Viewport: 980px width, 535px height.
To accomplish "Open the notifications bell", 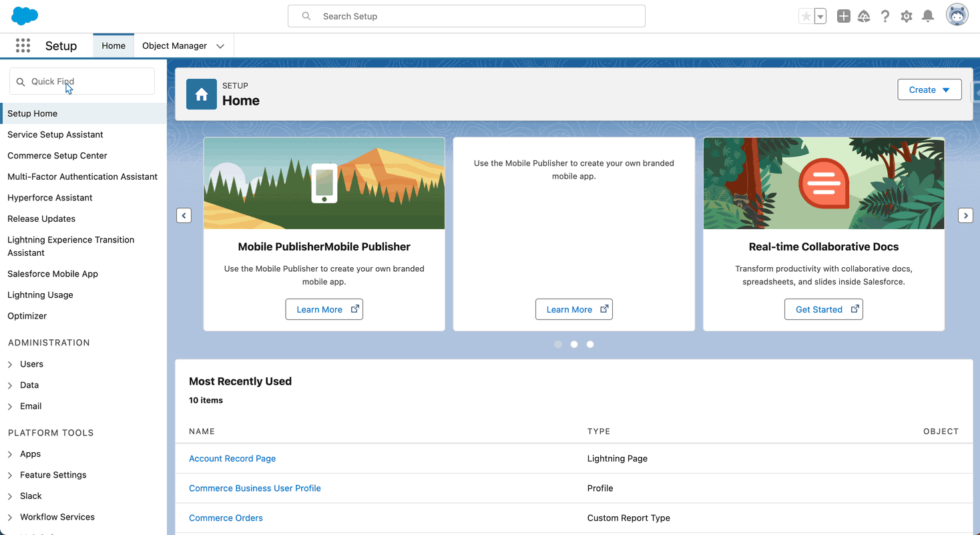I will coord(928,17).
